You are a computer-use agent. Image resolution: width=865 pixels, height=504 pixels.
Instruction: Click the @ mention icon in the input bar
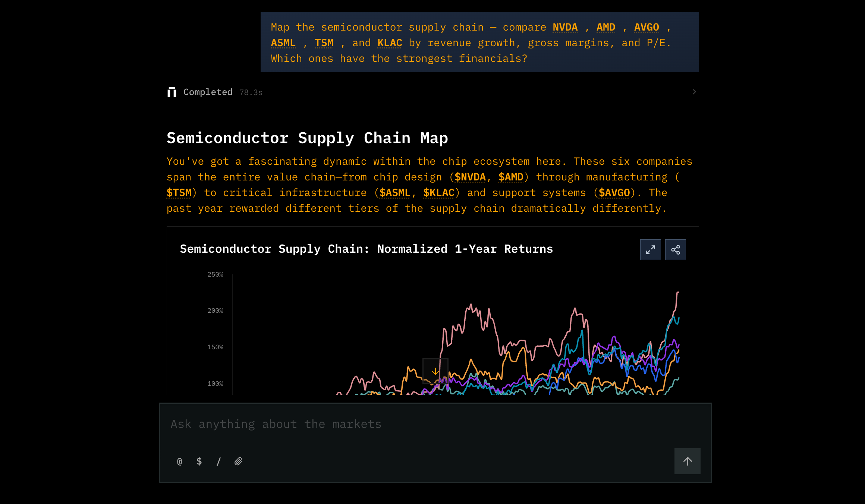pyautogui.click(x=179, y=461)
